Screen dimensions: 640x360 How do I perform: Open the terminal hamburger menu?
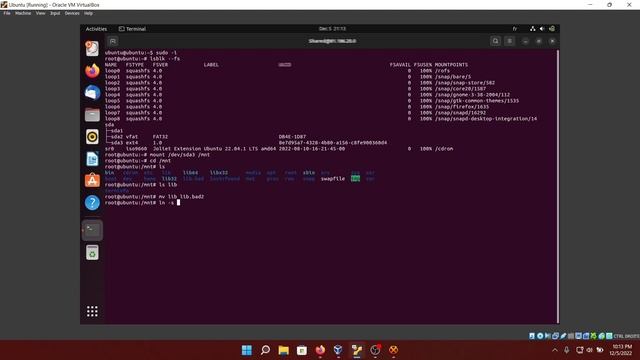[x=510, y=41]
